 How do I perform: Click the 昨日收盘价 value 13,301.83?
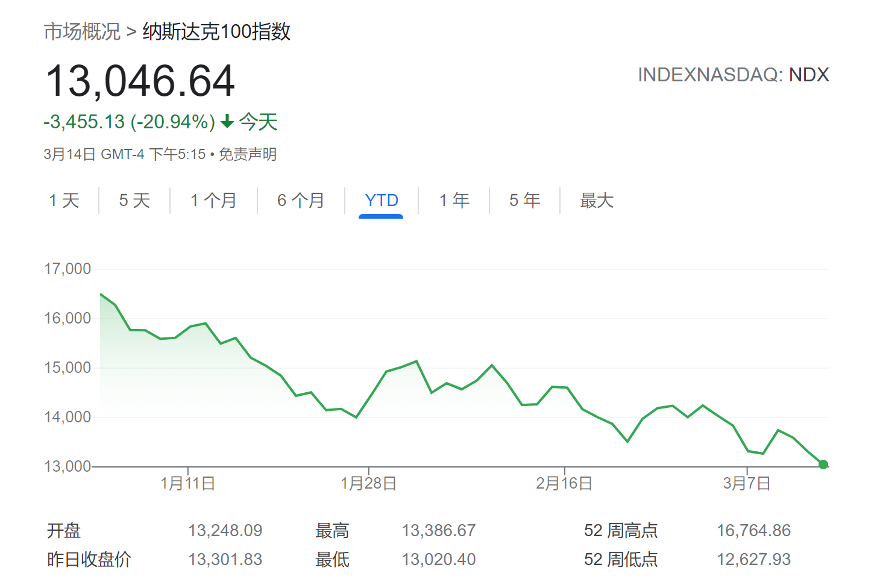tap(225, 559)
